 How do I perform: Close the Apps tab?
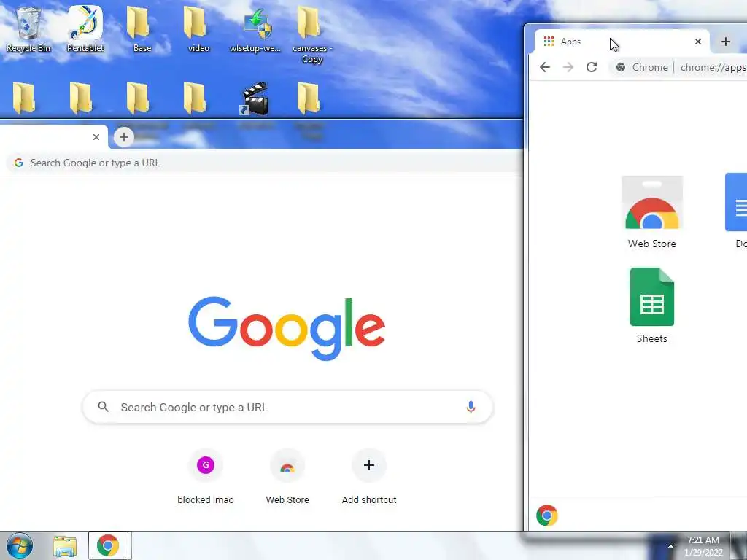coord(698,42)
